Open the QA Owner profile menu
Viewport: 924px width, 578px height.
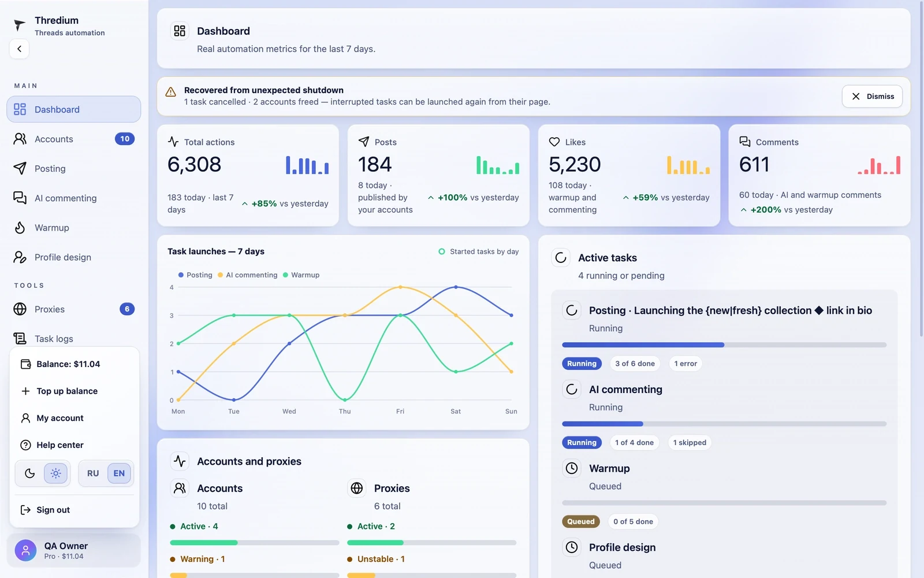pos(73,550)
